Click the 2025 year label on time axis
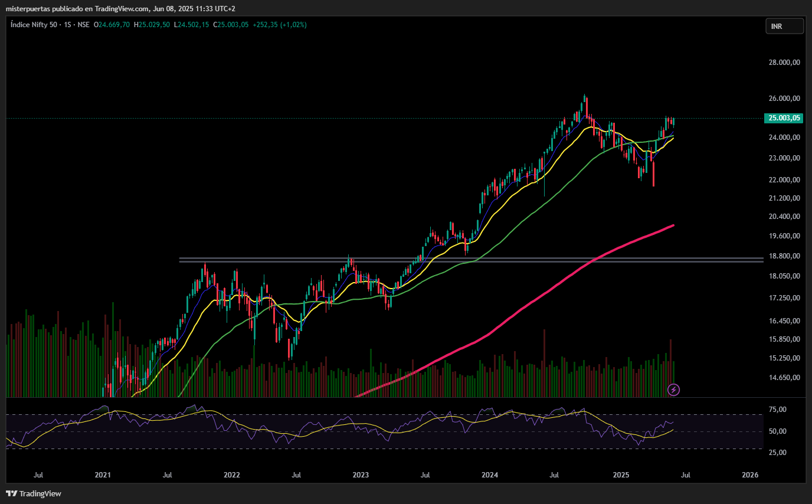 tap(621, 475)
